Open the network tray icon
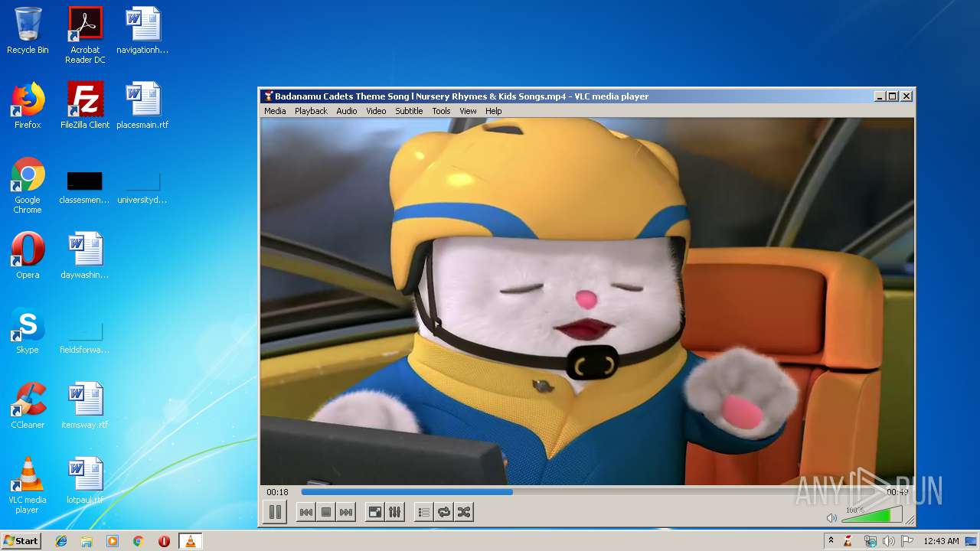 click(x=871, y=541)
